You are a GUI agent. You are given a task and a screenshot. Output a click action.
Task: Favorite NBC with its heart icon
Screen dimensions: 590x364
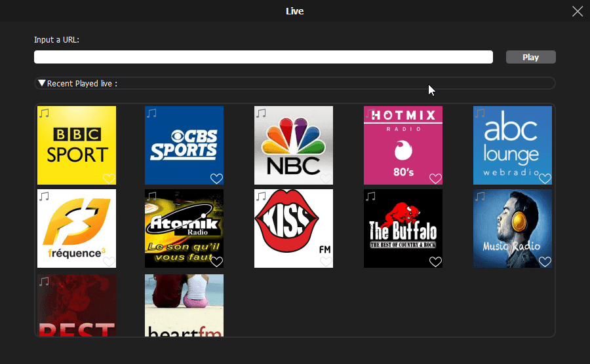tap(326, 179)
